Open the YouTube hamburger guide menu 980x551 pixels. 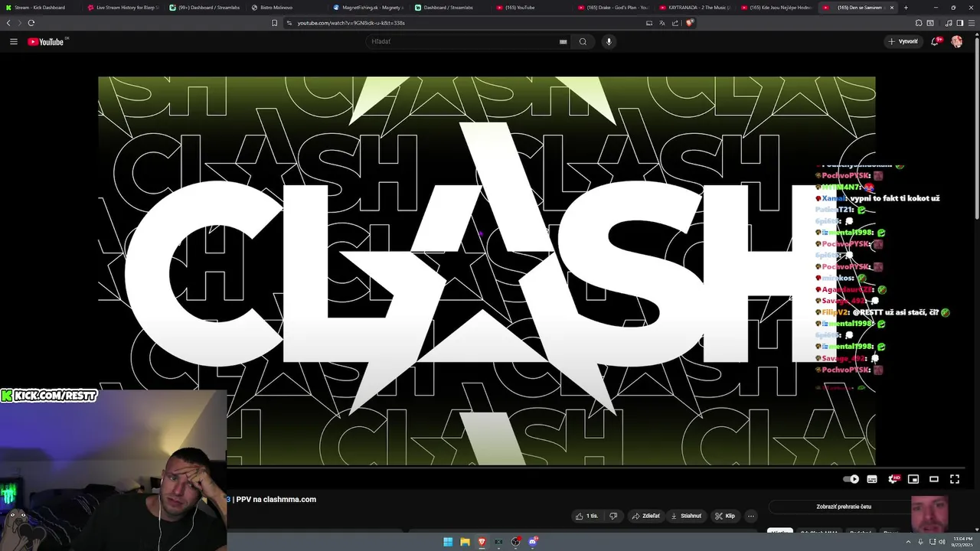[x=13, y=41]
